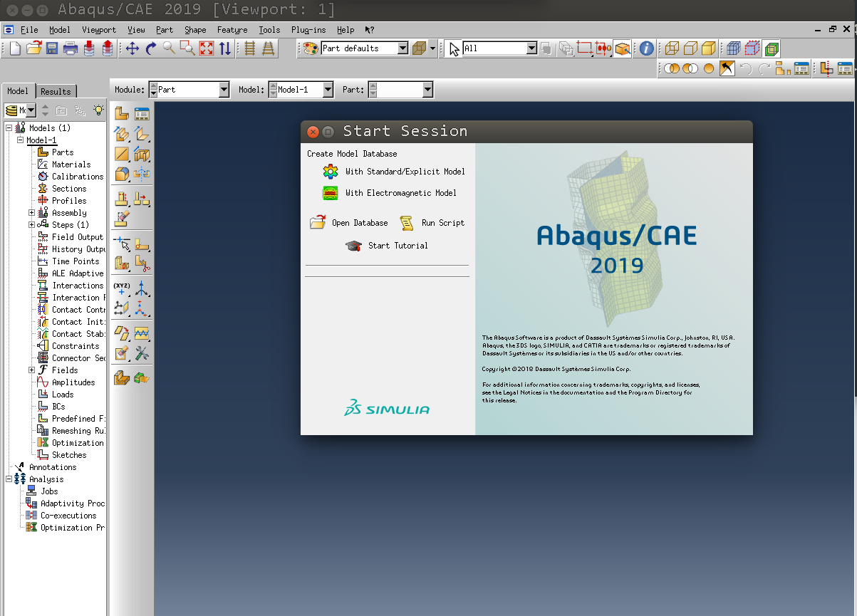Screen dimensions: 857x616
Task: Click the Create Part tool icon
Action: click(x=122, y=113)
